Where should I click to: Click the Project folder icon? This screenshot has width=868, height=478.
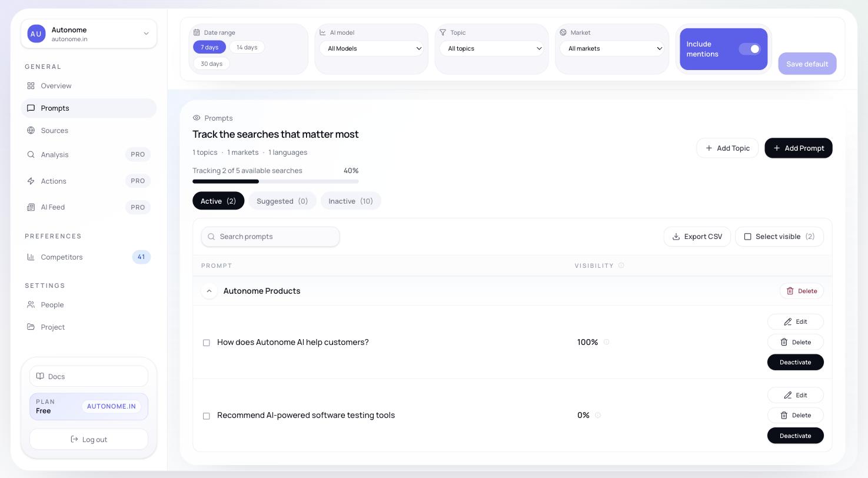[x=31, y=327]
